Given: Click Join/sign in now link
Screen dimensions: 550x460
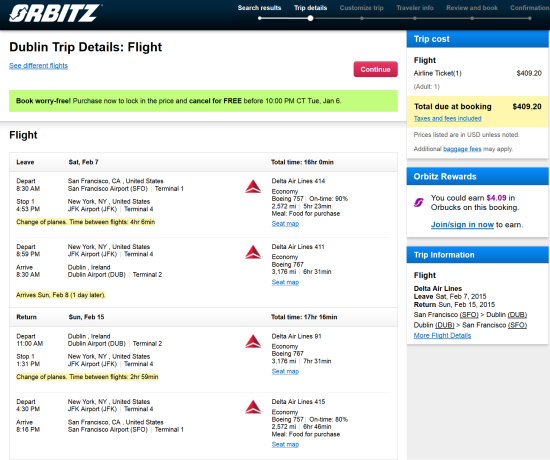Looking at the screenshot, I should coord(462,225).
